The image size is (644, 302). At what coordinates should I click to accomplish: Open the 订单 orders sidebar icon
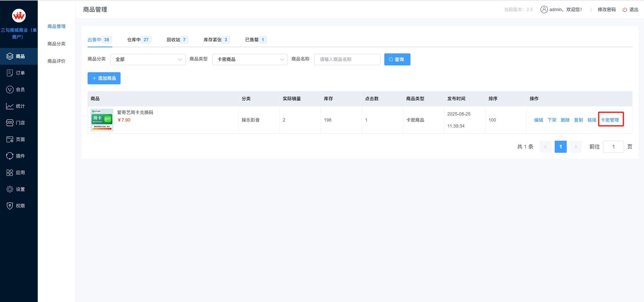point(10,73)
